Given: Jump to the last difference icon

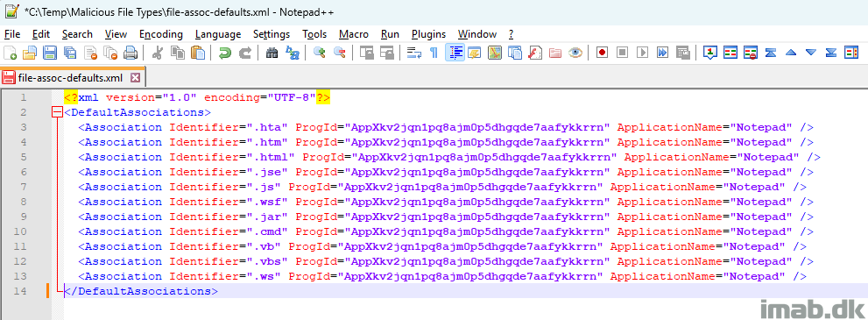Looking at the screenshot, I should coord(831,53).
